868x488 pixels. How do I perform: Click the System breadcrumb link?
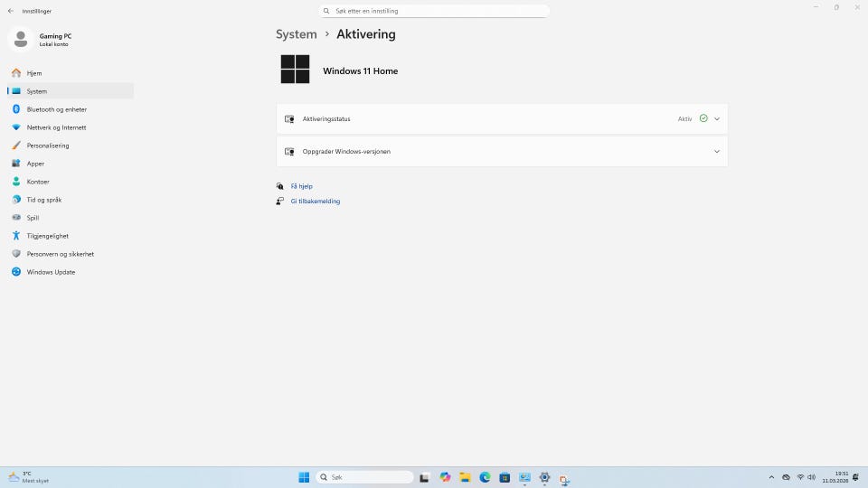pos(297,34)
